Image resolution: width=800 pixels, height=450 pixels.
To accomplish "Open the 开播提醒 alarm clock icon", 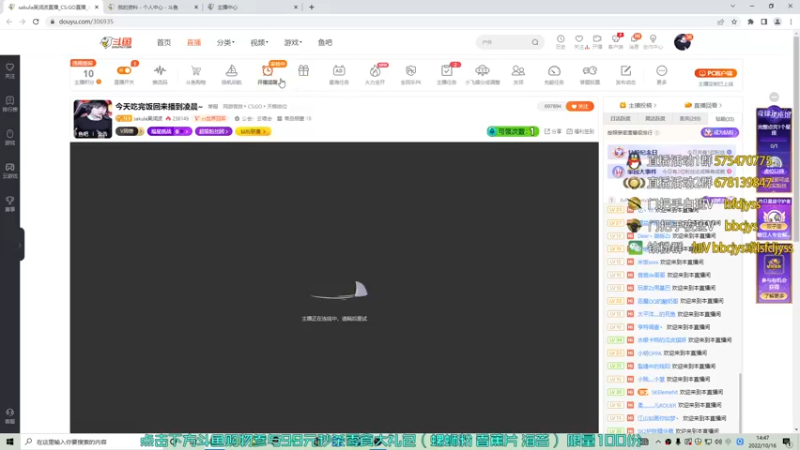I will [x=267, y=73].
